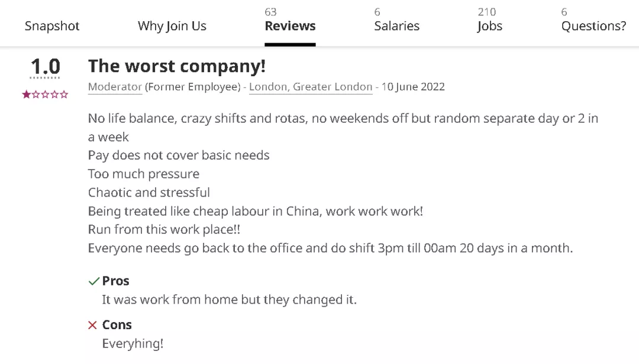This screenshot has height=364, width=639.
Task: Click the London, Greater London link
Action: pyautogui.click(x=311, y=87)
